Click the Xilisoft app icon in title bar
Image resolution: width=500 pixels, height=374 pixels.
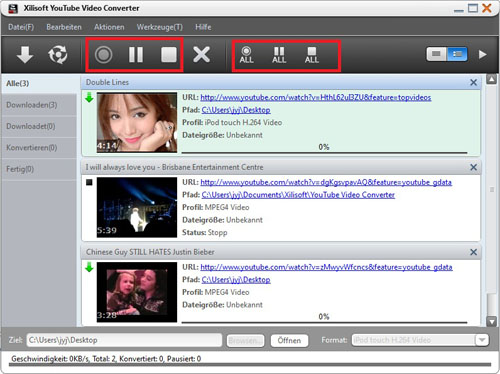[x=13, y=8]
